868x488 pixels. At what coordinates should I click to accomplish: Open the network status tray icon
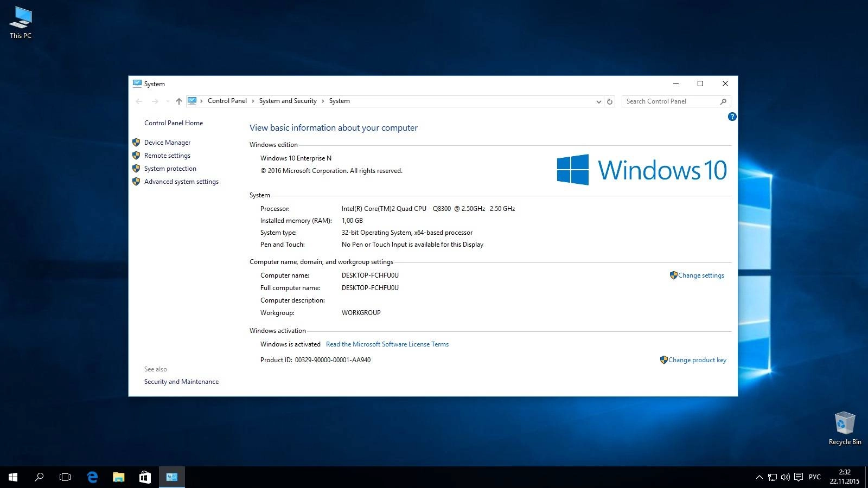coord(772,477)
